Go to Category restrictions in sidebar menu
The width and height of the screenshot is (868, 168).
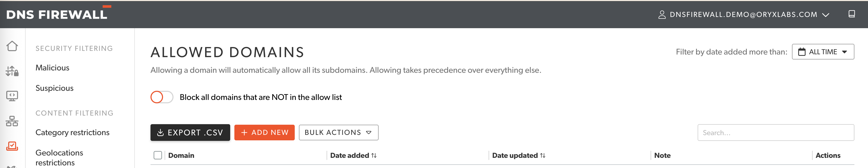click(72, 132)
